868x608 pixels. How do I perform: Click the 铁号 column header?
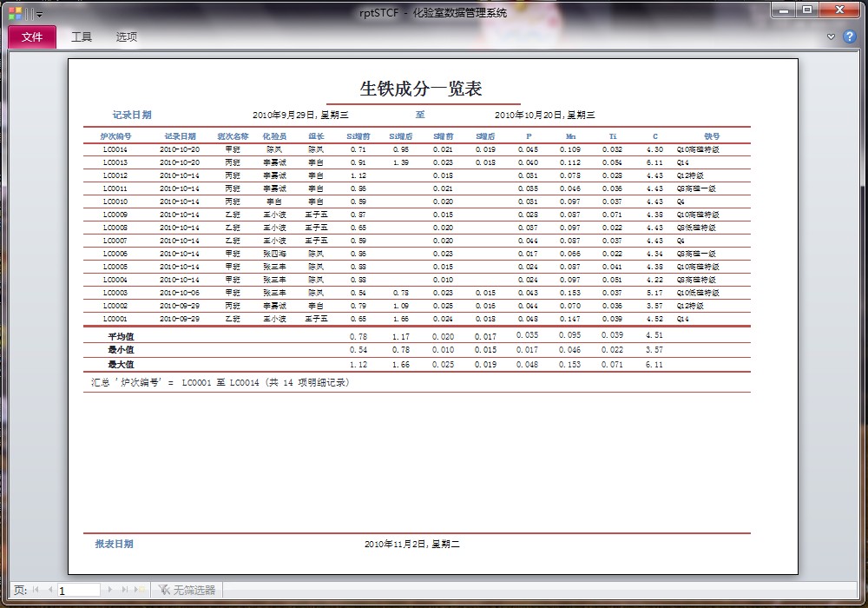pyautogui.click(x=712, y=136)
